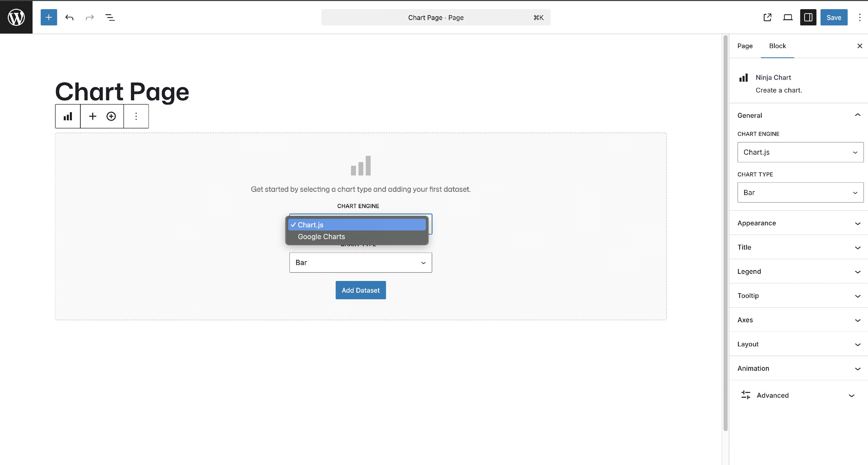Click the Redo arrow icon

click(89, 17)
